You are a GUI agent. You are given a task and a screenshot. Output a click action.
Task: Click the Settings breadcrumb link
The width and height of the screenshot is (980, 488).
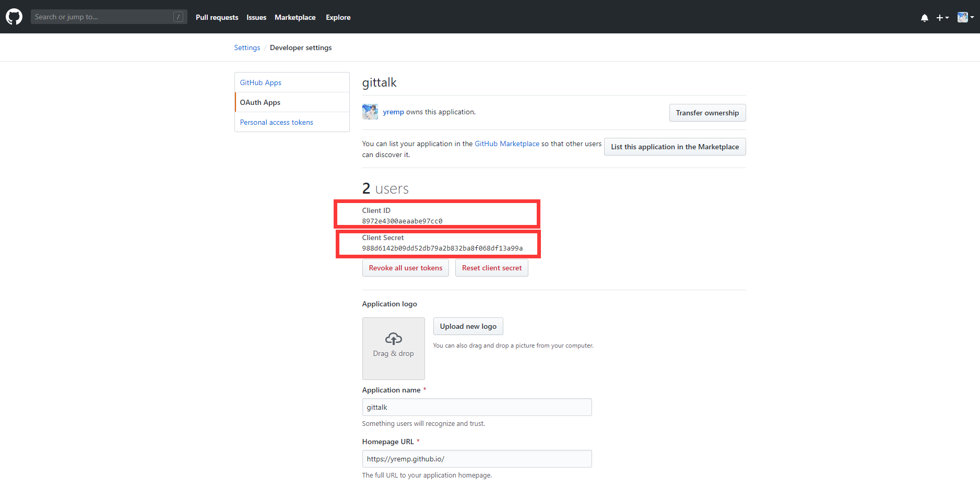click(247, 47)
